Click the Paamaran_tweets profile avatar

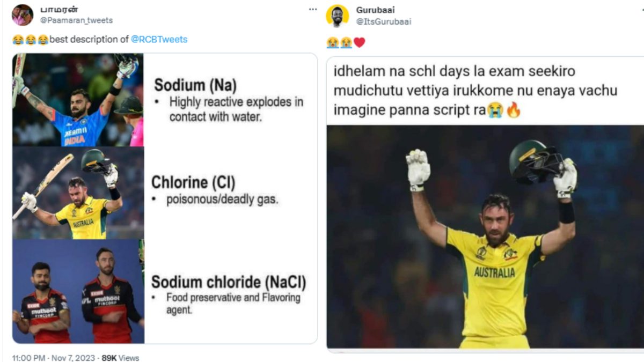coord(22,15)
